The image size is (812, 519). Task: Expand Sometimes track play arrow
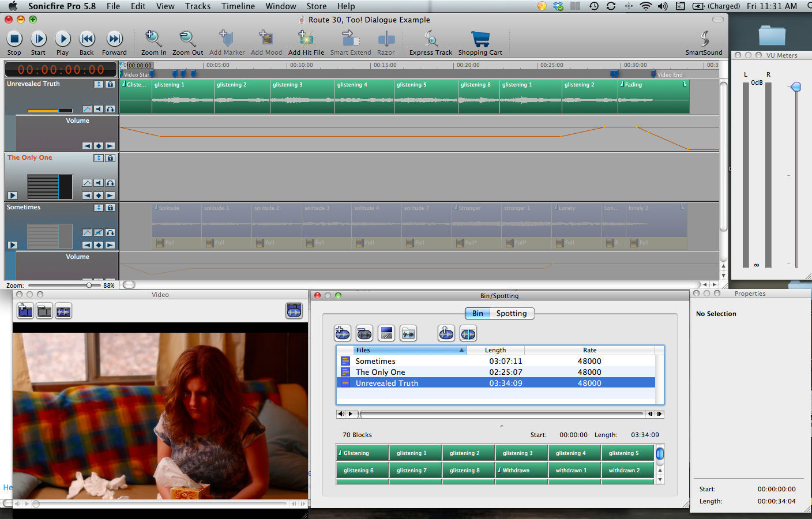tap(13, 245)
